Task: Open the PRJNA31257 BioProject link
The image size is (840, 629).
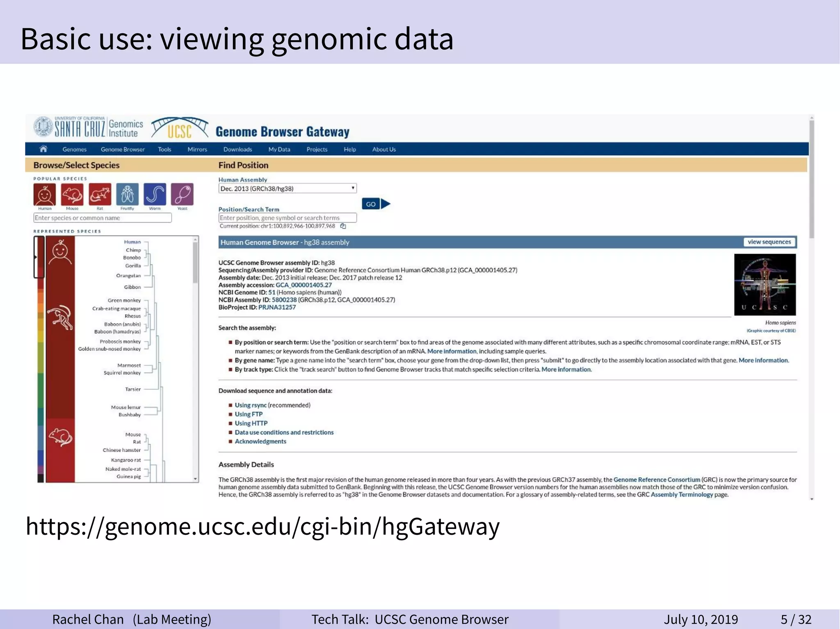Action: point(277,307)
